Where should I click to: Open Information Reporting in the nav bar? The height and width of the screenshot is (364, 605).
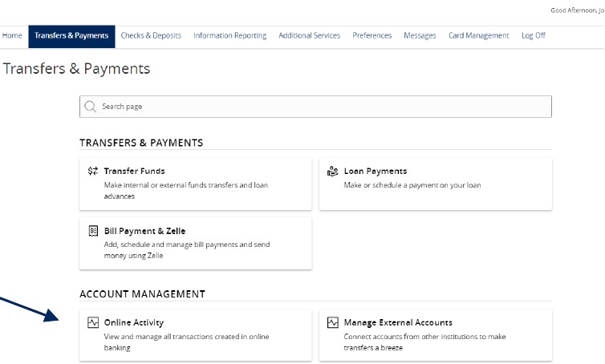click(x=230, y=35)
